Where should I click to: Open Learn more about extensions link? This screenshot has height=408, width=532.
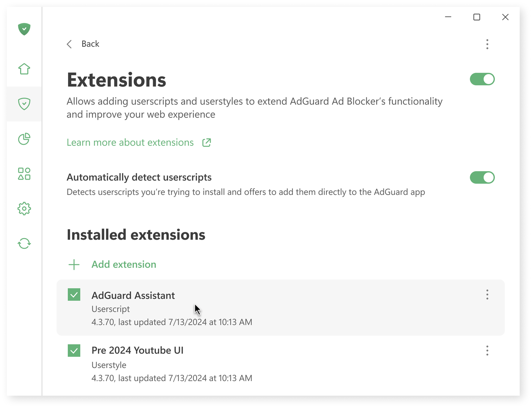[x=130, y=143]
